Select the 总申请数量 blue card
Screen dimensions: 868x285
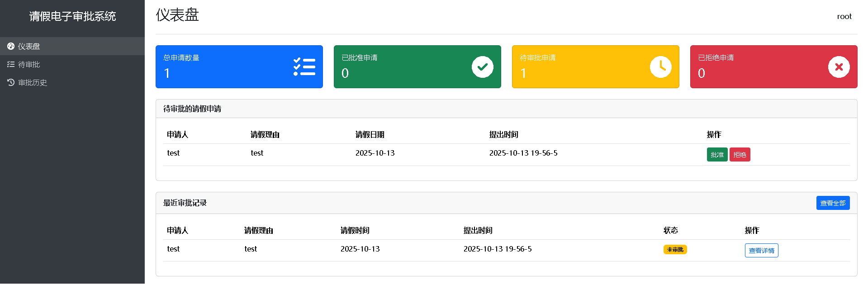point(226,66)
